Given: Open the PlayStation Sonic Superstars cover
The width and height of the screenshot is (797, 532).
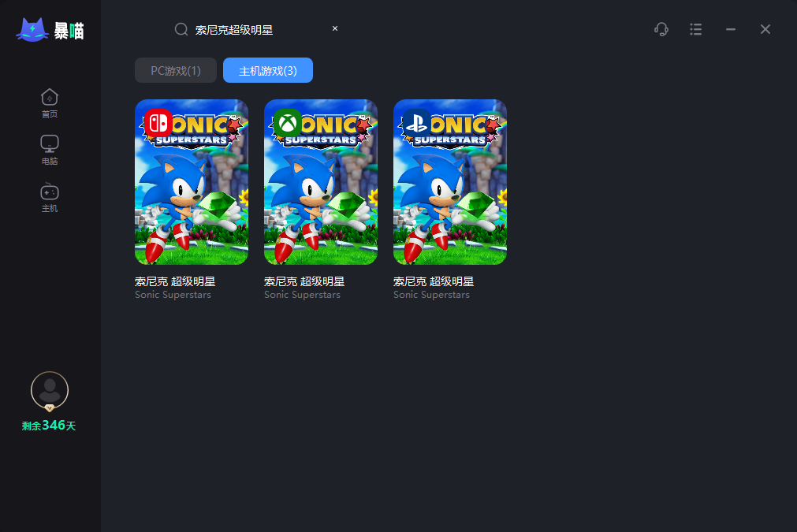Looking at the screenshot, I should click(450, 182).
